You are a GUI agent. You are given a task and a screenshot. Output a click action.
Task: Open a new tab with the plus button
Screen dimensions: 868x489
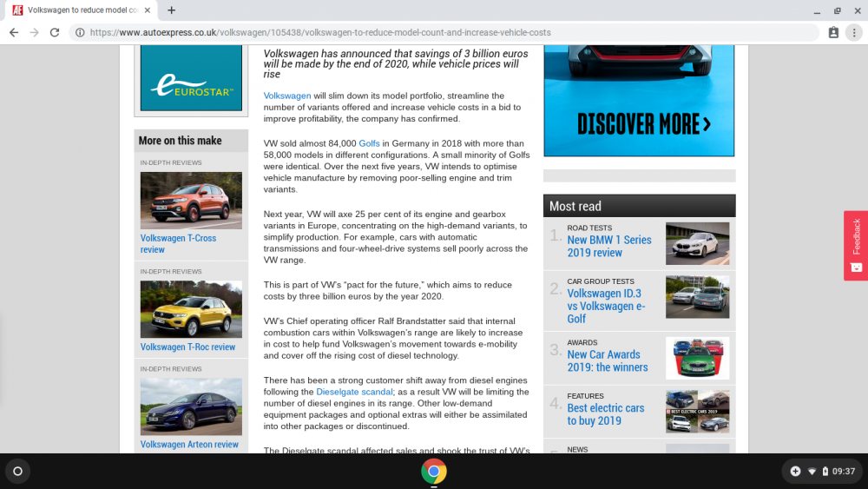[x=172, y=10]
